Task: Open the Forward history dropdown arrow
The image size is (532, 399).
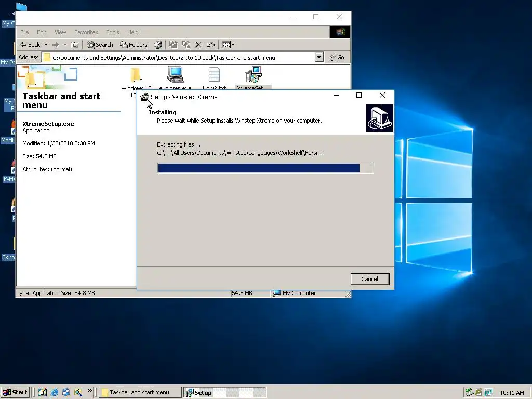Action: [x=65, y=45]
